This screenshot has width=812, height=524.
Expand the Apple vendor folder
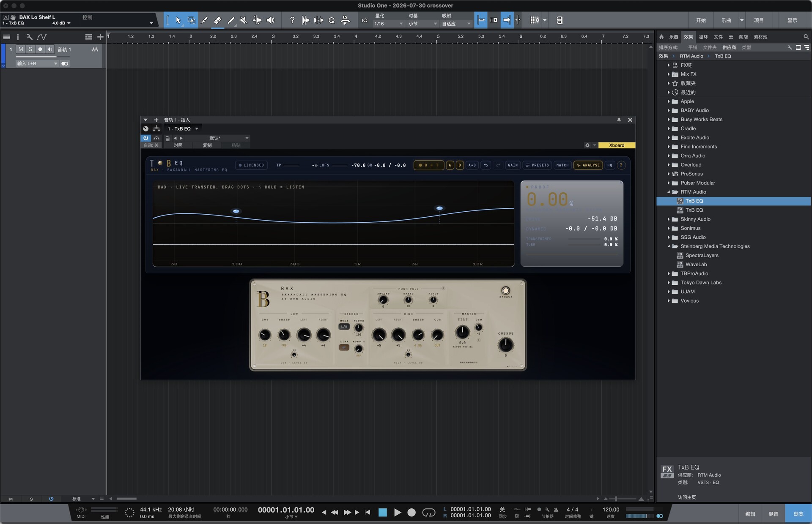tap(669, 101)
